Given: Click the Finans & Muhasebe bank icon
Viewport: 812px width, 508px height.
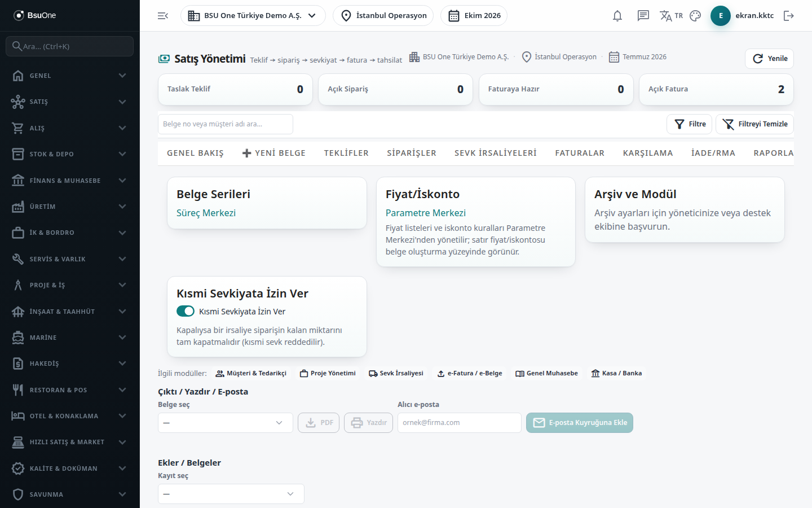Looking at the screenshot, I should point(18,181).
